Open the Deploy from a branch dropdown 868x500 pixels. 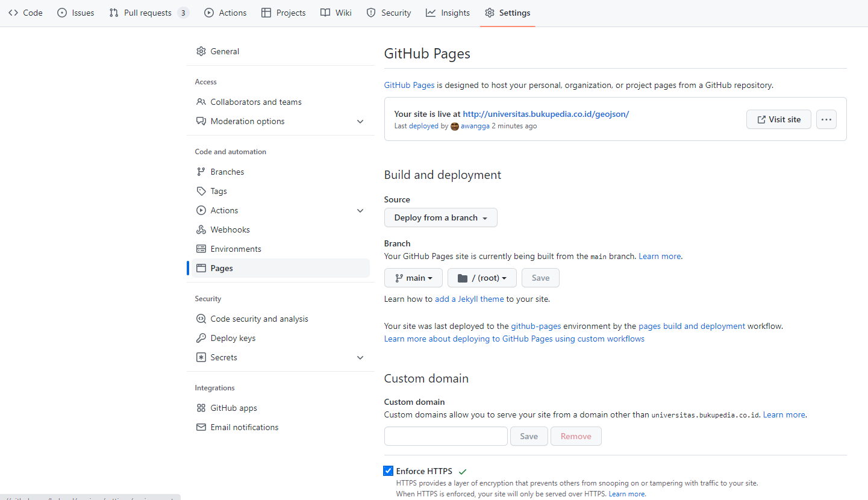[x=440, y=217]
